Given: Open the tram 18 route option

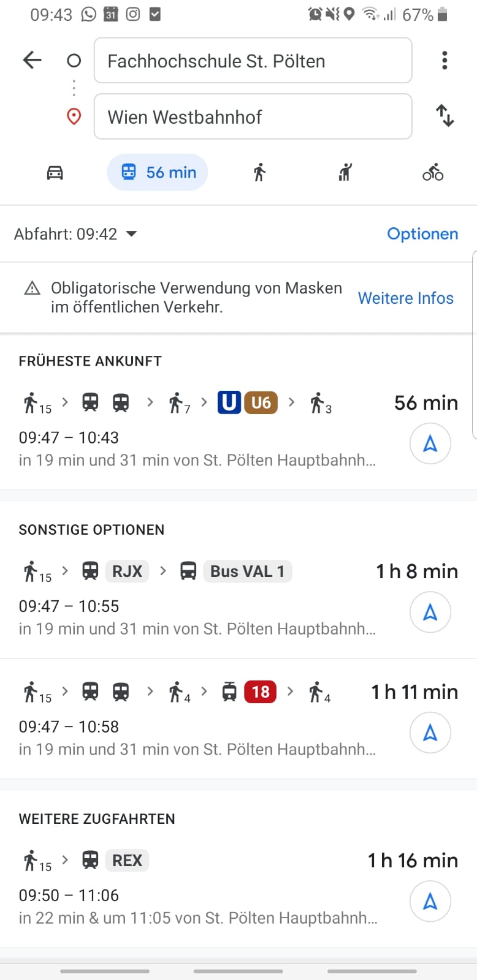Looking at the screenshot, I should click(238, 718).
